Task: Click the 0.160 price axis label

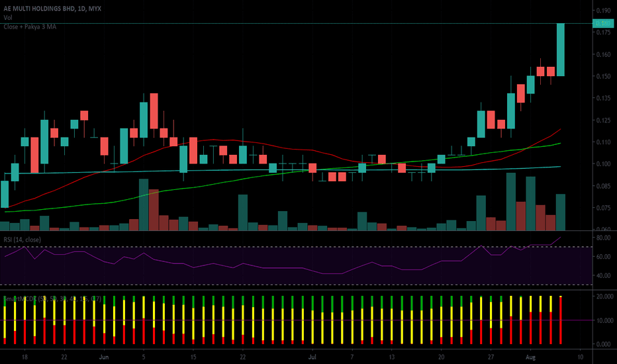Action: click(603, 55)
